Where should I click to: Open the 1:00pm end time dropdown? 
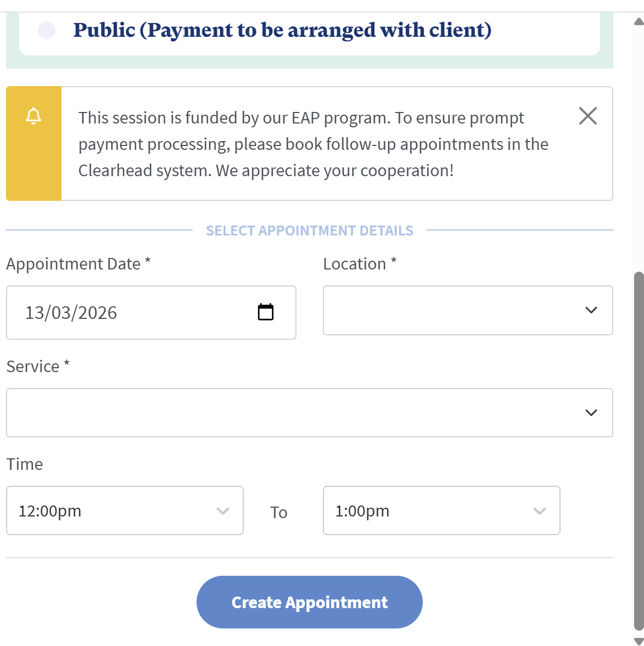tap(441, 510)
